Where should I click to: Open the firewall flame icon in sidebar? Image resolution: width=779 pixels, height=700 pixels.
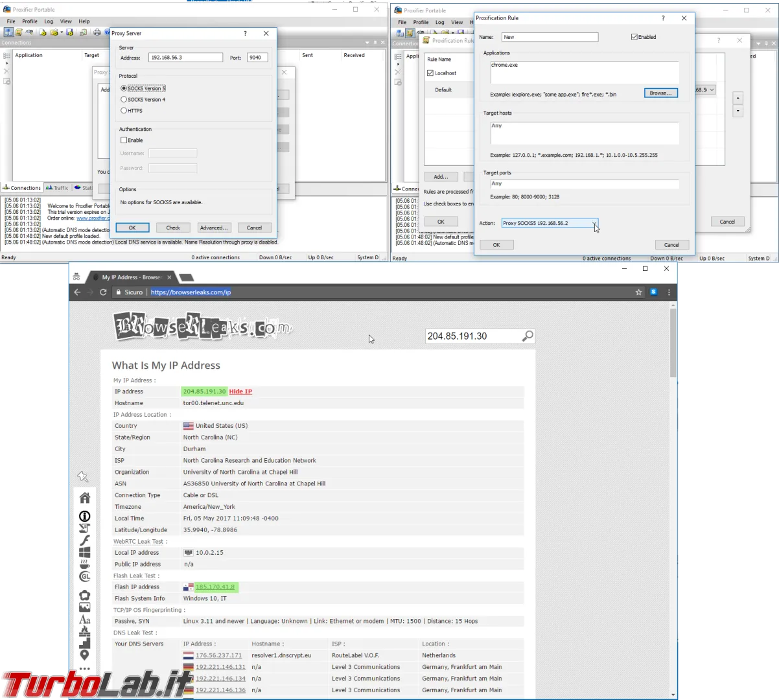tap(84, 632)
